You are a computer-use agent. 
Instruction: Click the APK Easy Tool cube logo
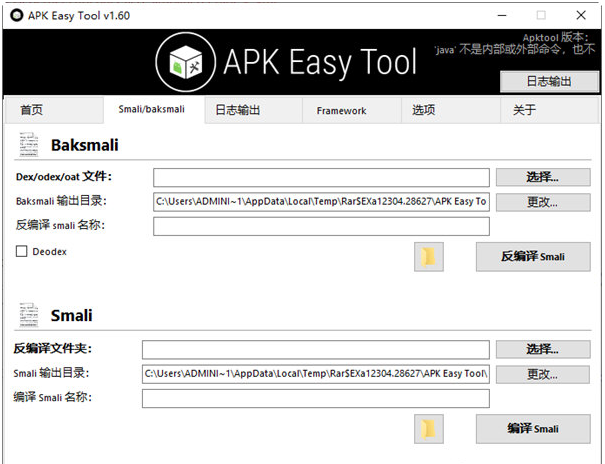click(186, 62)
